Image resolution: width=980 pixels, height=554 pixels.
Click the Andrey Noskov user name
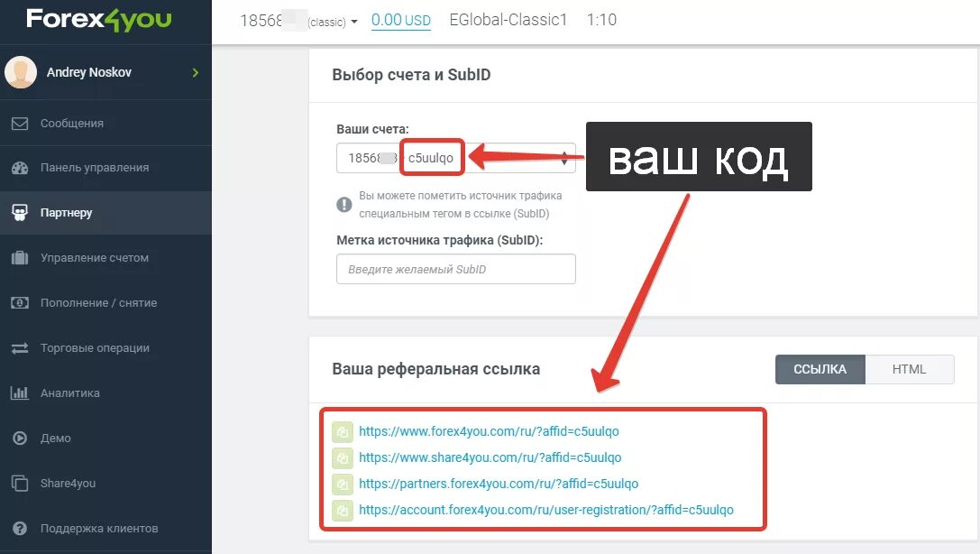click(x=88, y=72)
